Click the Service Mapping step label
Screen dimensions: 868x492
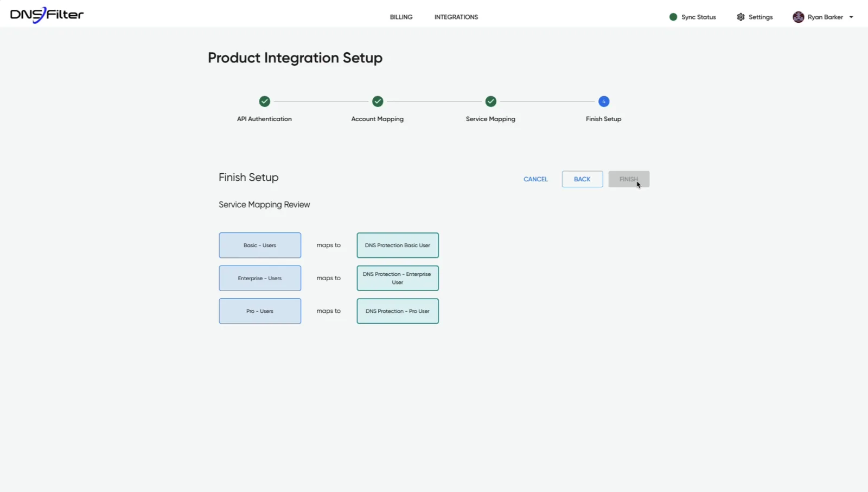pos(490,119)
